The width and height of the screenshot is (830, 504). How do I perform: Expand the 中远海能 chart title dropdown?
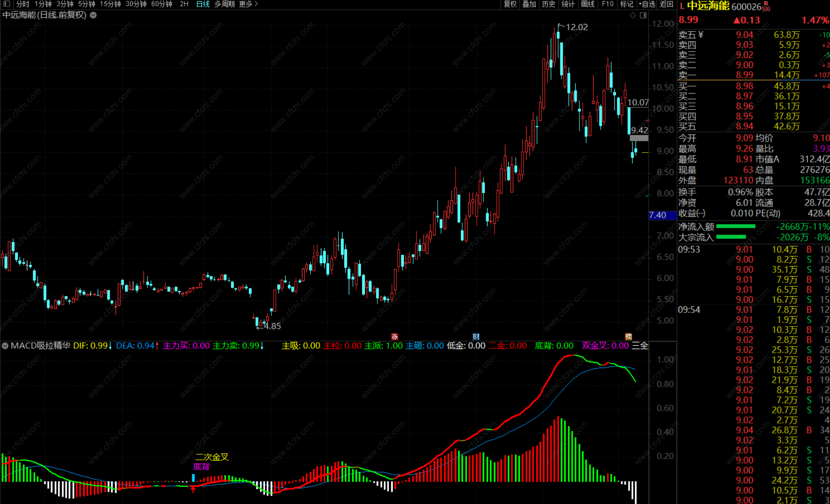point(94,15)
